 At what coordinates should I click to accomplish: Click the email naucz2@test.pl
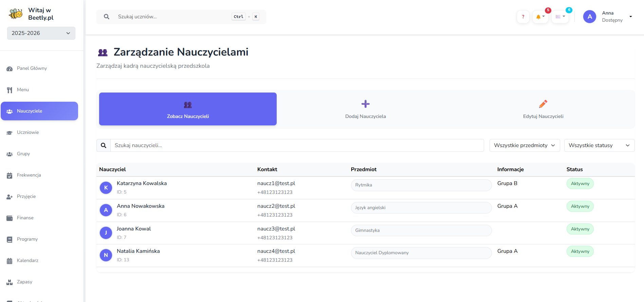[276, 206]
